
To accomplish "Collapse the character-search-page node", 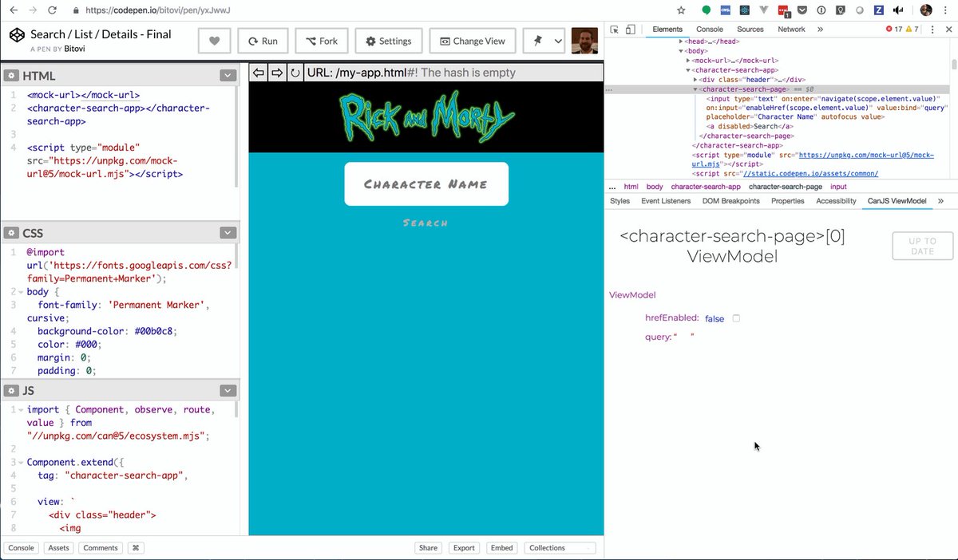I will 695,89.
